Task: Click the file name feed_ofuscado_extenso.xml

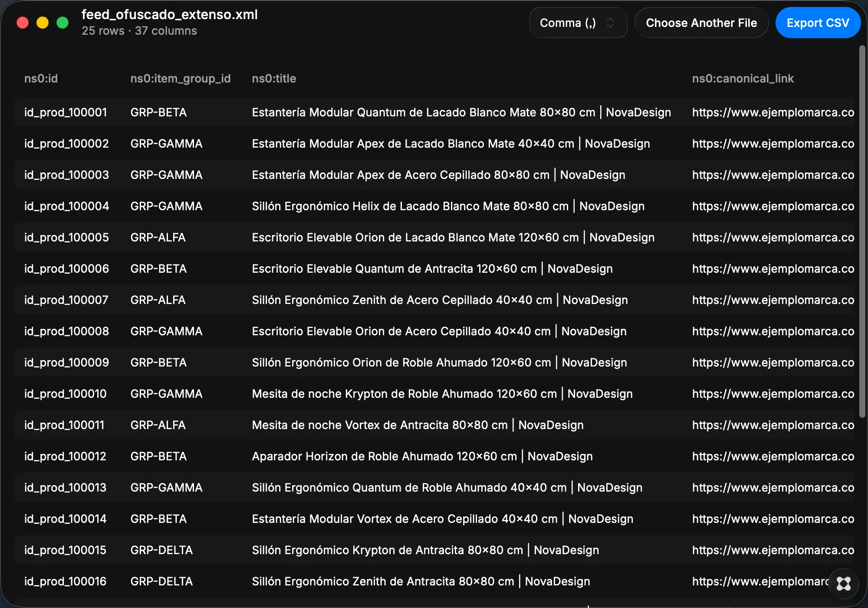Action: tap(170, 14)
